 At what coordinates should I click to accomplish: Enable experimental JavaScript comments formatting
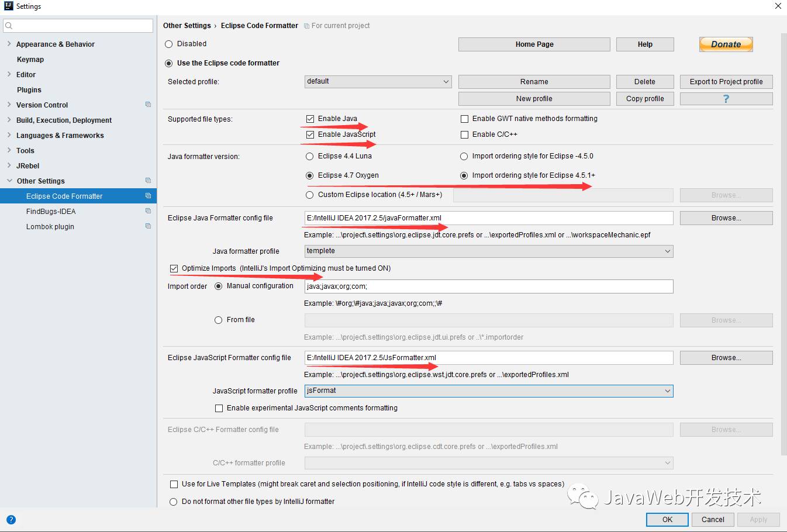pyautogui.click(x=219, y=408)
